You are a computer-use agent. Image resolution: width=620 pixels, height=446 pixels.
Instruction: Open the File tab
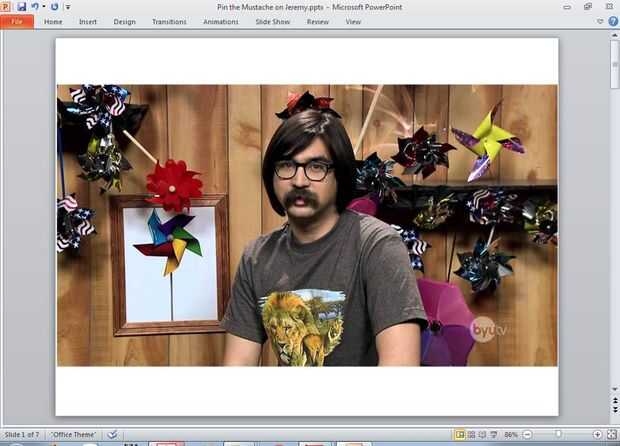pyautogui.click(x=17, y=22)
